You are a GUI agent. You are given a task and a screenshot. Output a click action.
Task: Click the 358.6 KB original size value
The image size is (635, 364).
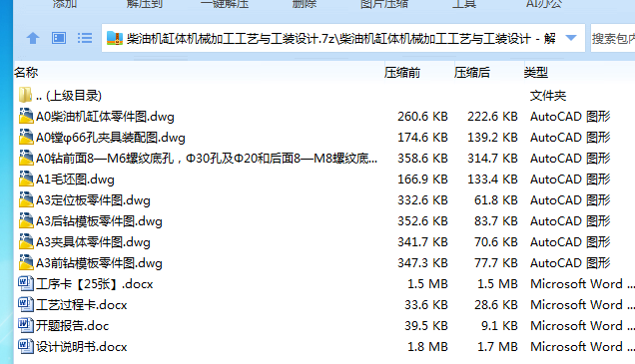[422, 159]
